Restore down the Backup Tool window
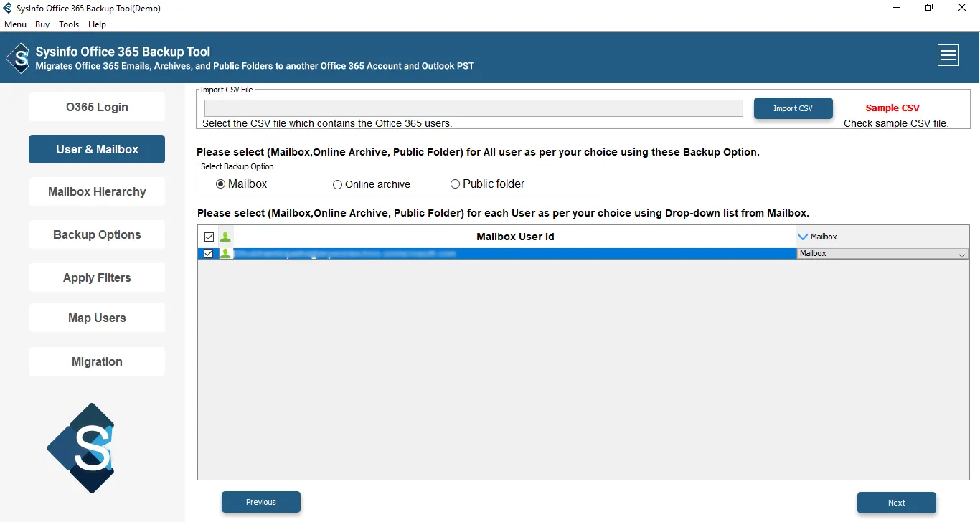This screenshot has height=522, width=980. click(929, 8)
